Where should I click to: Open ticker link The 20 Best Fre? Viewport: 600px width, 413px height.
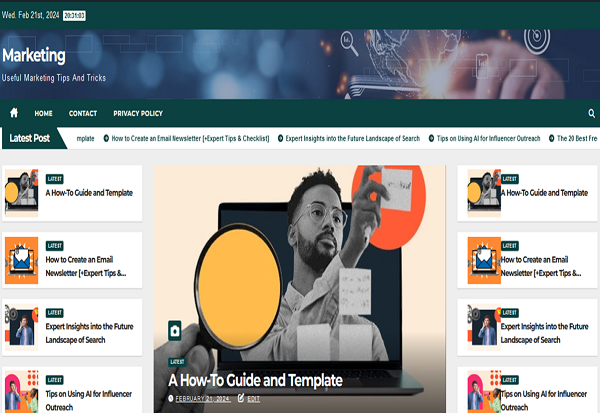577,139
